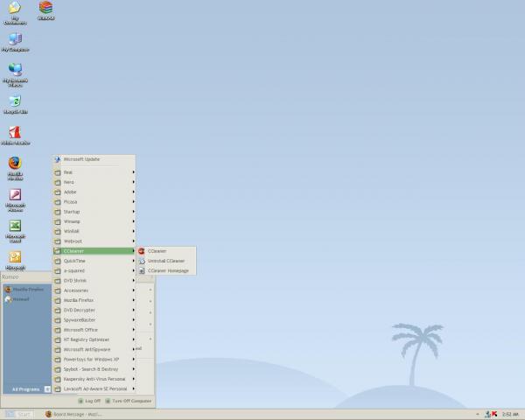Open the Microsoft Excel desktop icon

pyautogui.click(x=15, y=231)
